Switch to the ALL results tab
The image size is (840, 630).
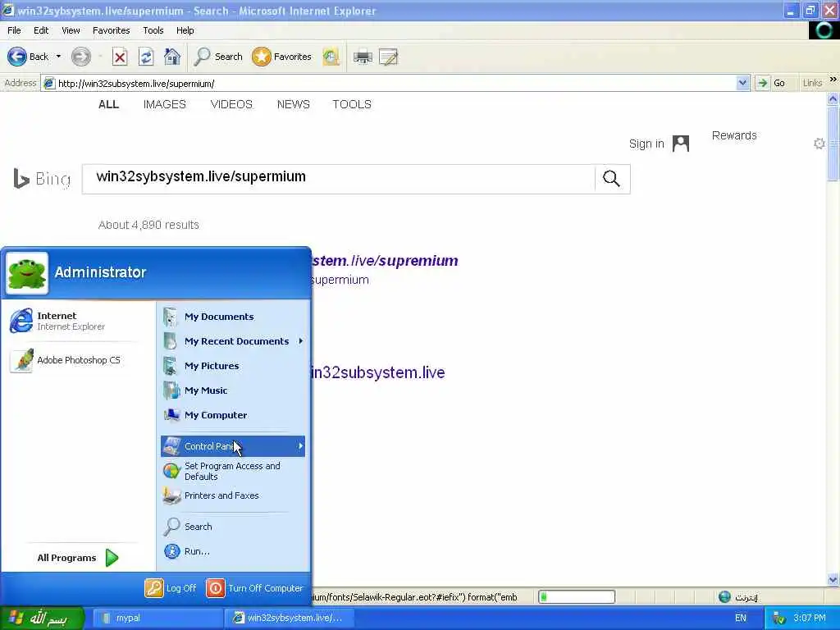coord(109,104)
